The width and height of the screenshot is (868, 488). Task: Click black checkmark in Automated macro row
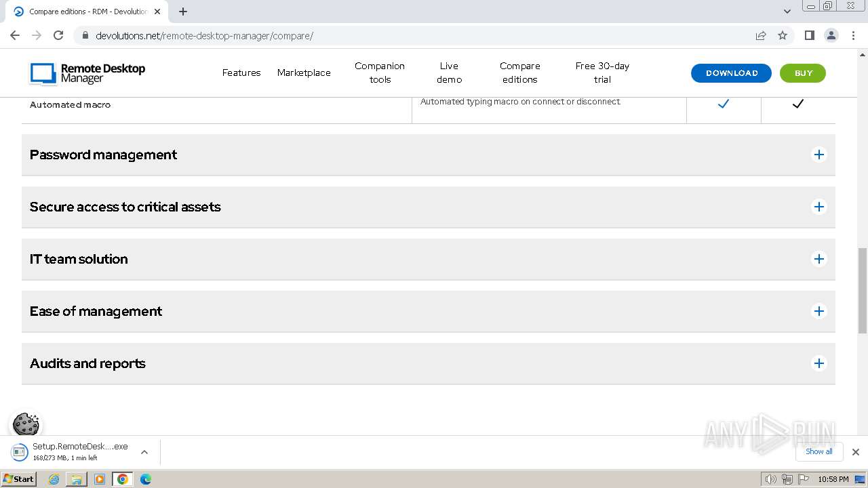tap(798, 104)
